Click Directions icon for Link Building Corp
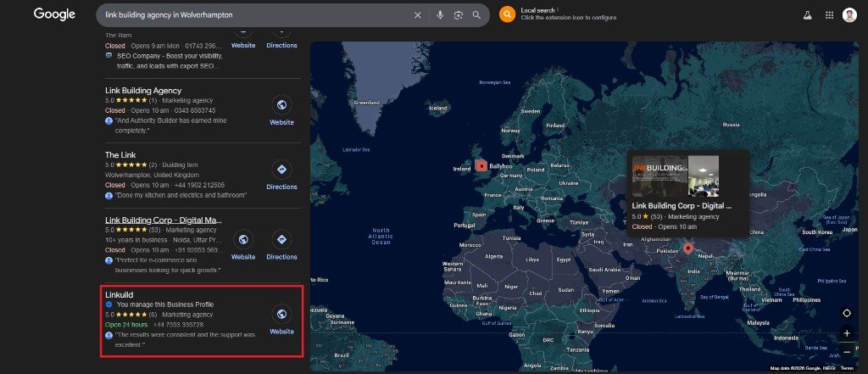868x374 pixels. tap(281, 239)
